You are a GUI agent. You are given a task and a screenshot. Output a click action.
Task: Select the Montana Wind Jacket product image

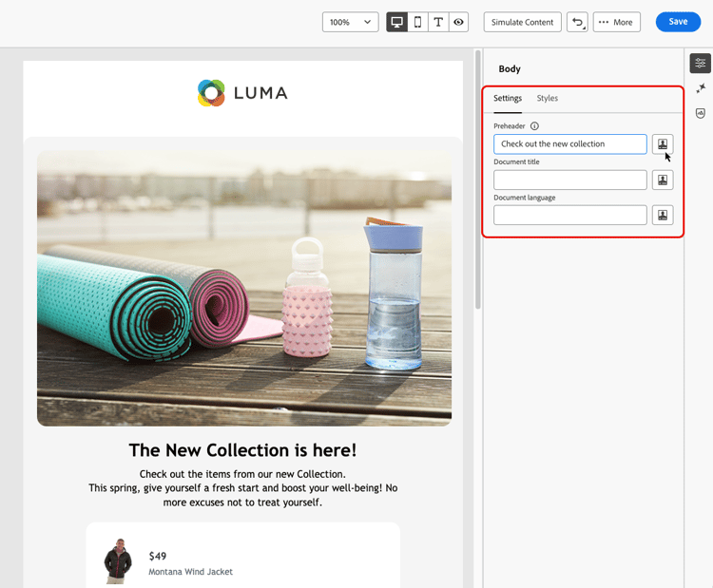[118, 561]
